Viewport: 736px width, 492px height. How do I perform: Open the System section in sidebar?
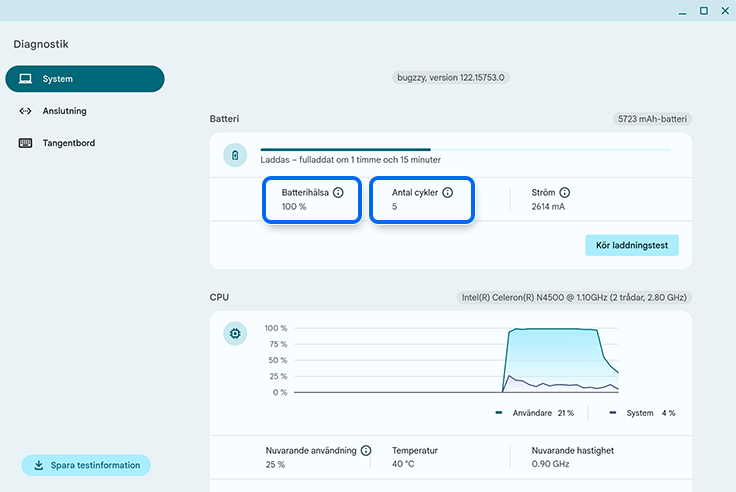[85, 79]
